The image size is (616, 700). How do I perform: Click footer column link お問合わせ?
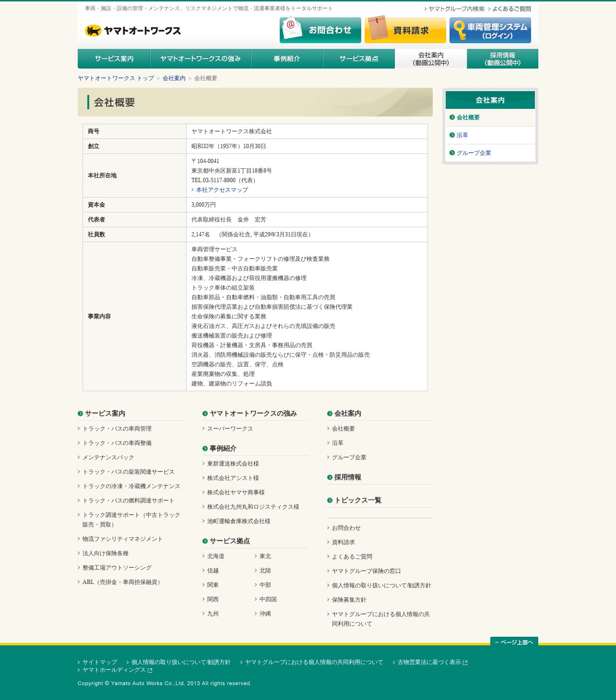pos(346,528)
